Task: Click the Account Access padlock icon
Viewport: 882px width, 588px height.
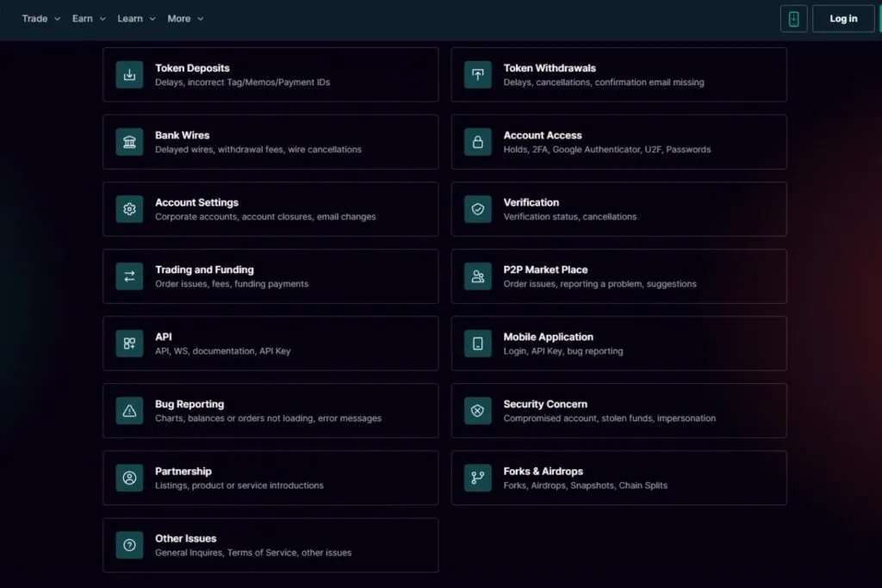Action: [477, 142]
